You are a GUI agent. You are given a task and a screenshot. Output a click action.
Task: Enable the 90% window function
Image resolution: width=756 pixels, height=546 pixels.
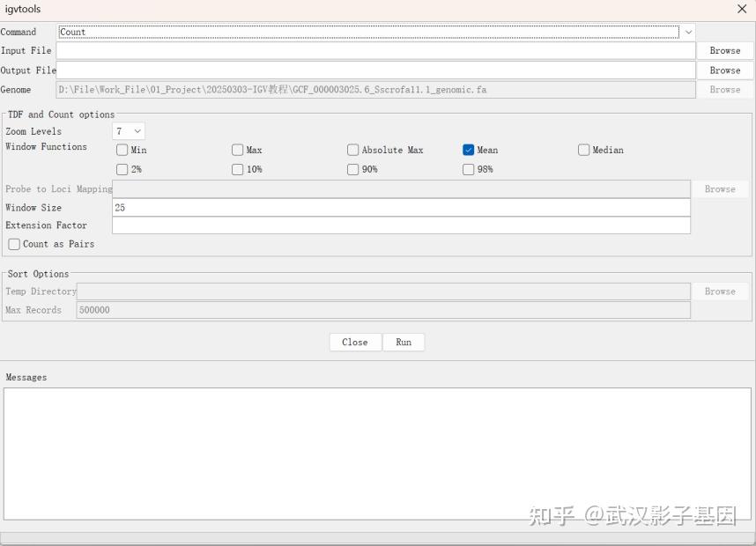click(352, 169)
